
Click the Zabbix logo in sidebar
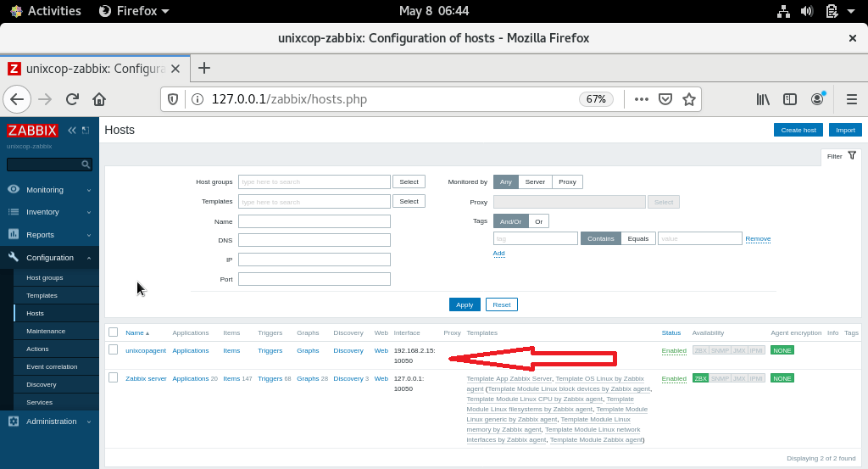(32, 130)
